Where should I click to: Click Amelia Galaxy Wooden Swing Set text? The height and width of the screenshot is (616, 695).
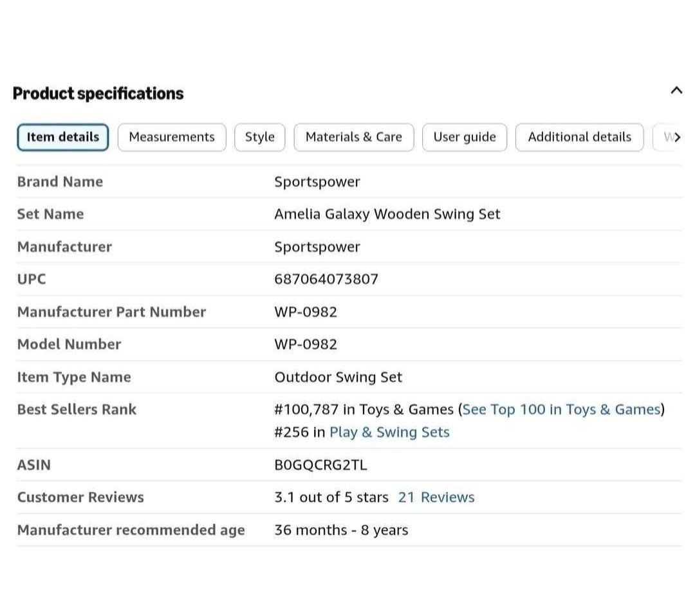point(387,214)
